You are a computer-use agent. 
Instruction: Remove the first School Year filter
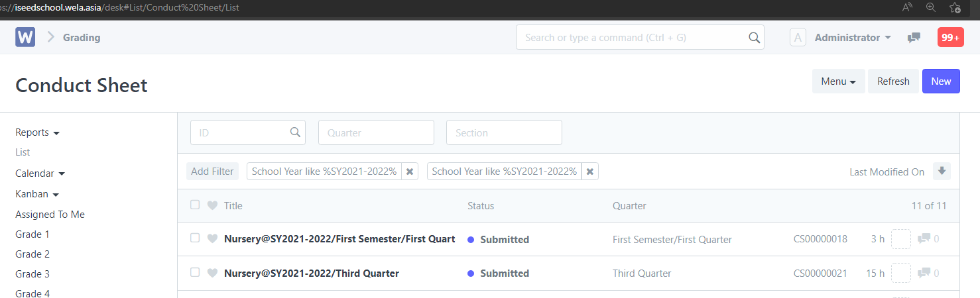pyautogui.click(x=410, y=172)
